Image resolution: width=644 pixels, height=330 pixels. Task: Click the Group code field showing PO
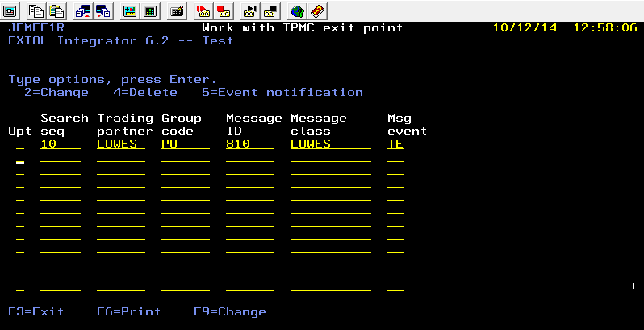point(186,144)
